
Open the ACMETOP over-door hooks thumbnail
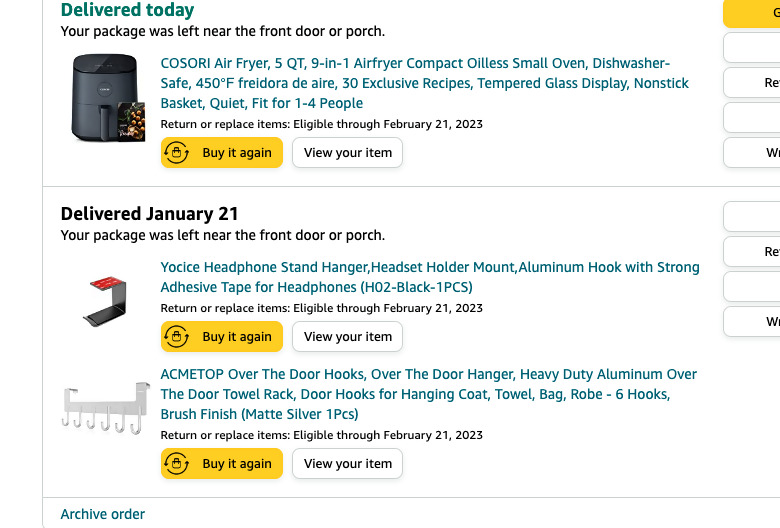pyautogui.click(x=105, y=408)
